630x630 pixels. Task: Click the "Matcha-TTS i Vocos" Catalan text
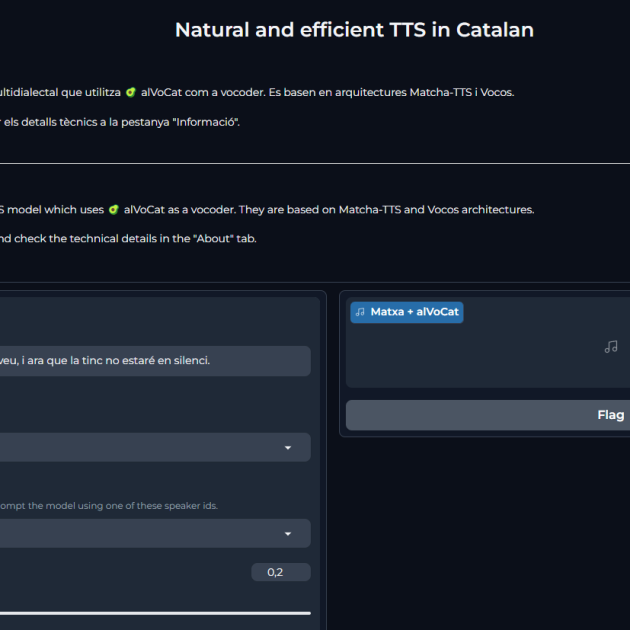pyautogui.click(x=462, y=92)
